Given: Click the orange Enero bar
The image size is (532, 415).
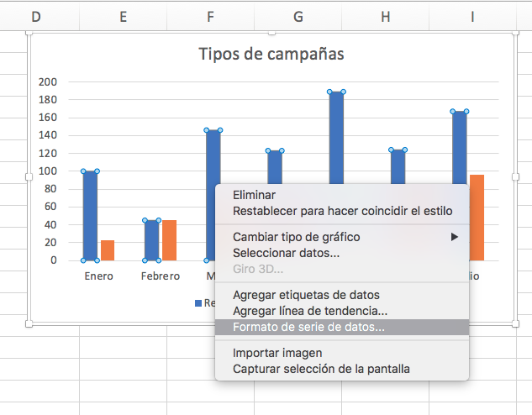Looking at the screenshot, I should point(108,250).
